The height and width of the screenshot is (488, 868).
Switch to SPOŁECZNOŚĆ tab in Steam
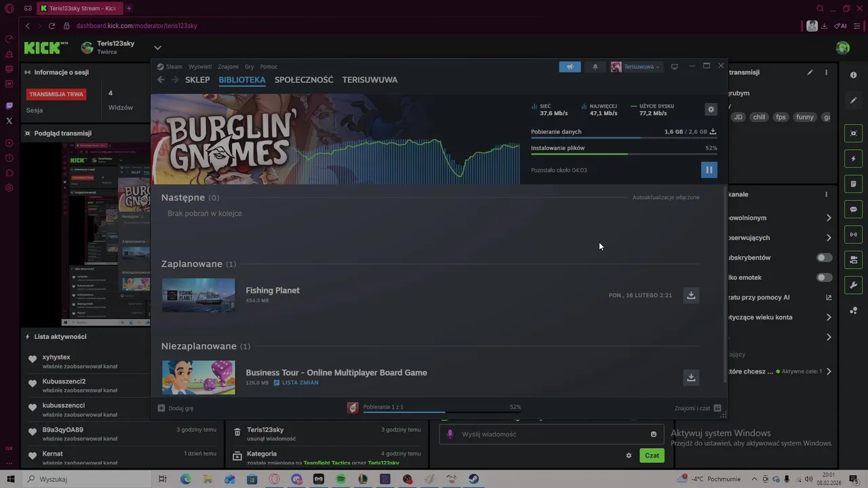pos(304,79)
